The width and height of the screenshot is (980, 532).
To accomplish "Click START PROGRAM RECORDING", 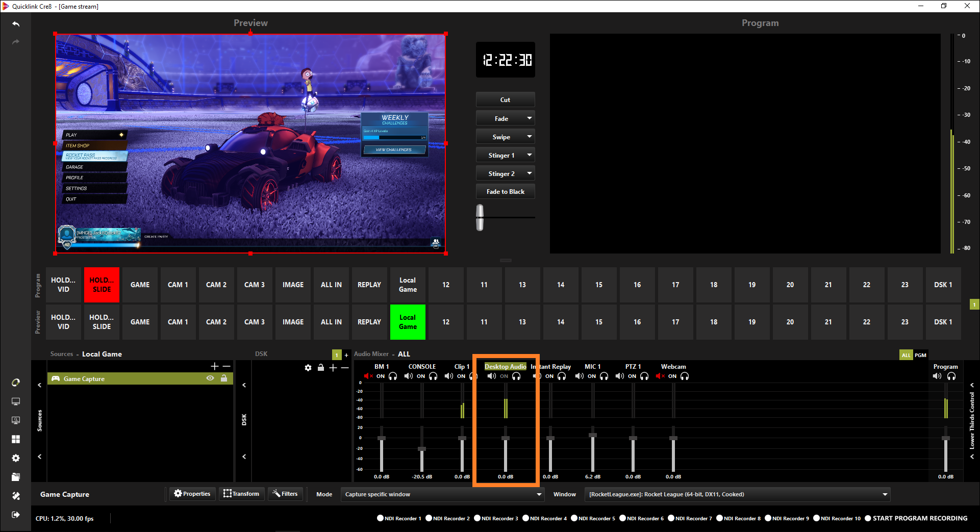I will point(916,518).
